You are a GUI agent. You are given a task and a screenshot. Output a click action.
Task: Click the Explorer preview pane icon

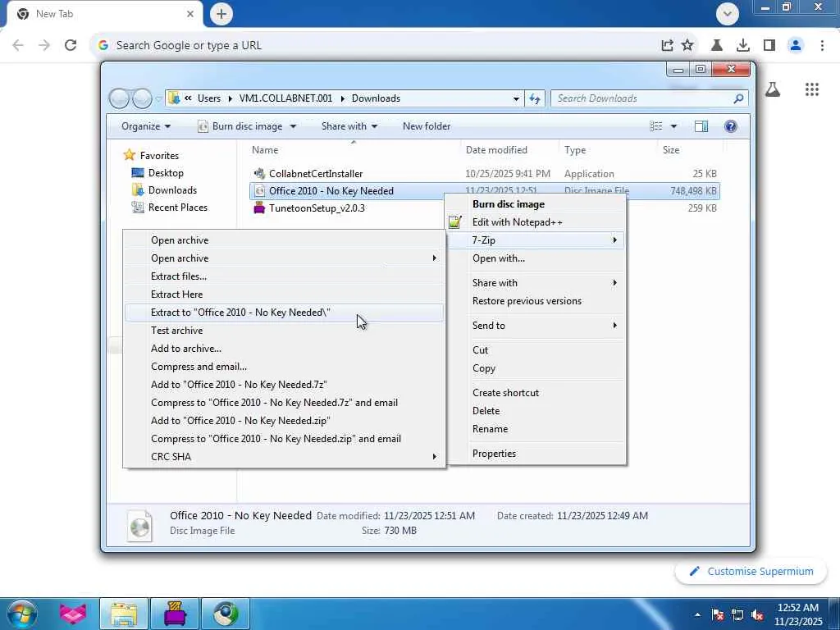[x=701, y=126]
